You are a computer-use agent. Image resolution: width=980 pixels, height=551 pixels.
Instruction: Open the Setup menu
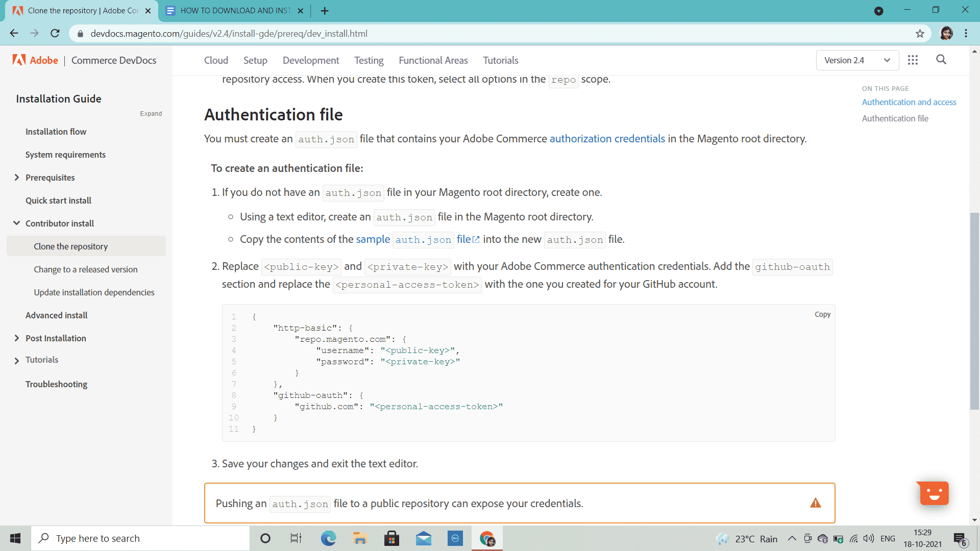tap(255, 60)
